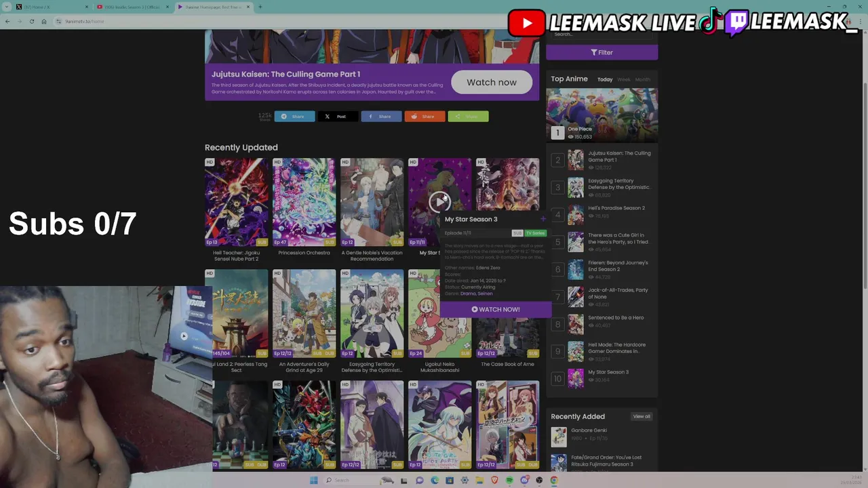Select the Week tab in Top Anime
This screenshot has width=868, height=488.
(623, 79)
